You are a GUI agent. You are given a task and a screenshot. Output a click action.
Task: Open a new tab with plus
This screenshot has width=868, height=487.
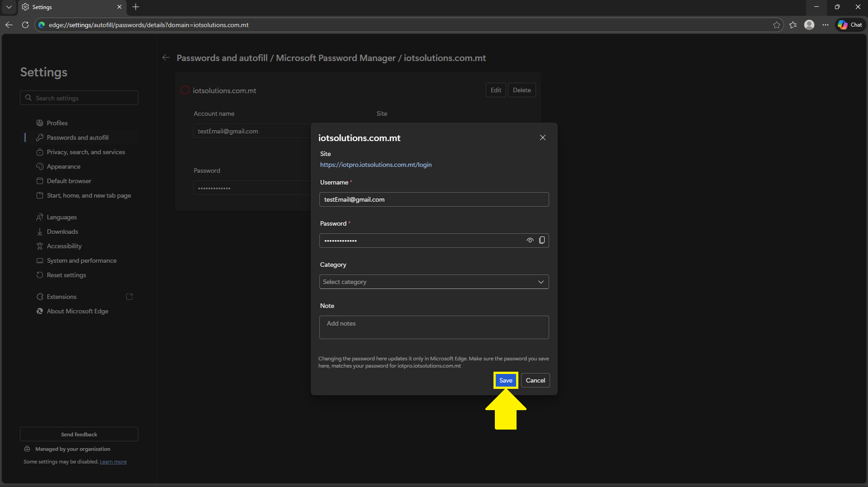click(x=136, y=7)
